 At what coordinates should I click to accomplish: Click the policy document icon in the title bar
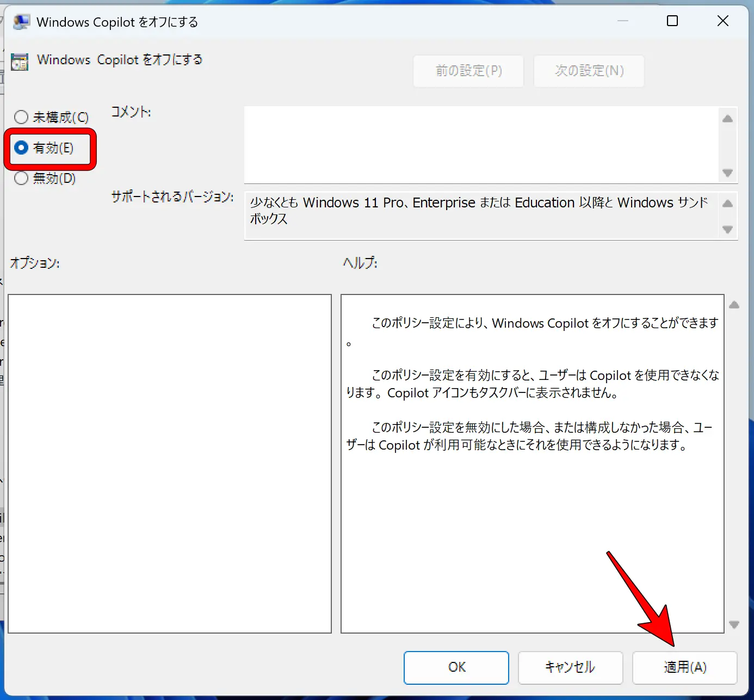coord(21,21)
